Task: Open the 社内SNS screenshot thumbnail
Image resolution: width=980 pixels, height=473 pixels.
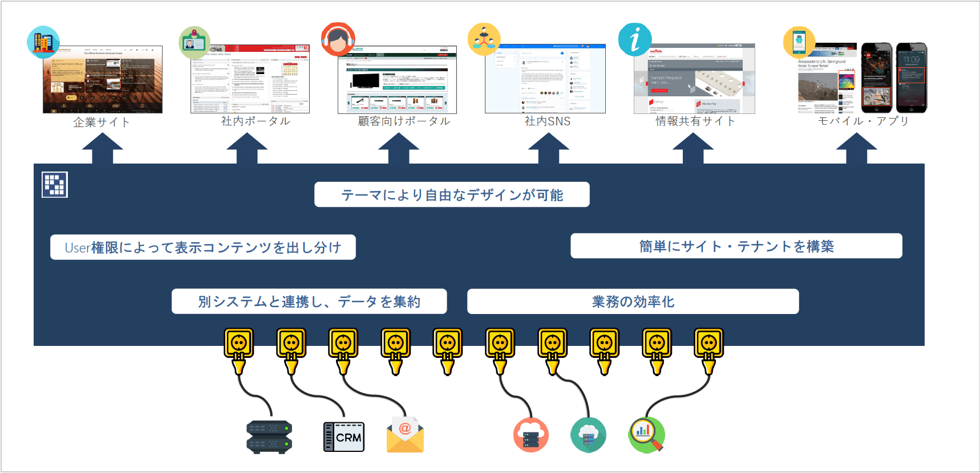Action: pos(545,79)
